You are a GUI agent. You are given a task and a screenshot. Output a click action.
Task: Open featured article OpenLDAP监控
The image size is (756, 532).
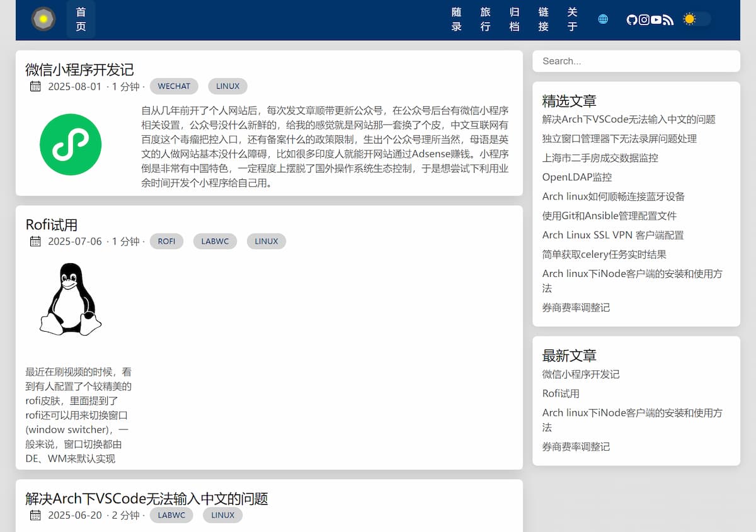pyautogui.click(x=576, y=177)
